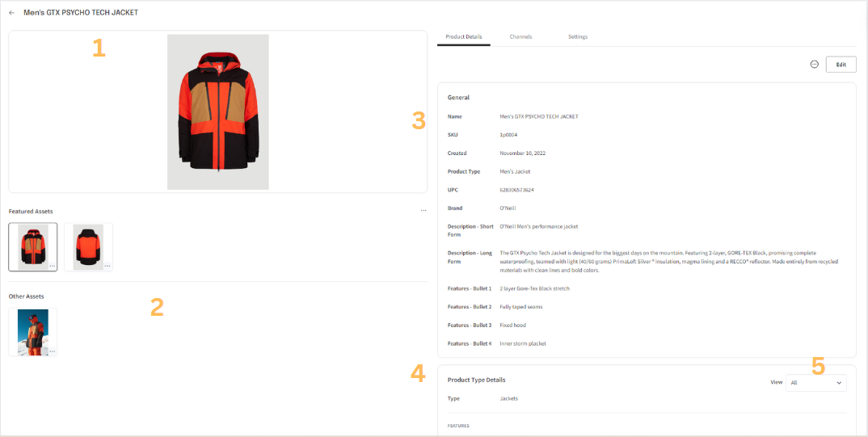Open ellipsis menu on front jacket thumbnail

tap(52, 266)
